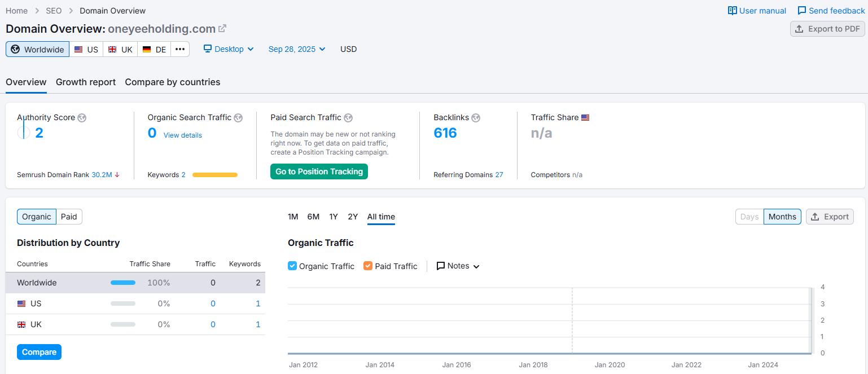
Task: Go to SEO in the breadcrumb
Action: coord(54,11)
